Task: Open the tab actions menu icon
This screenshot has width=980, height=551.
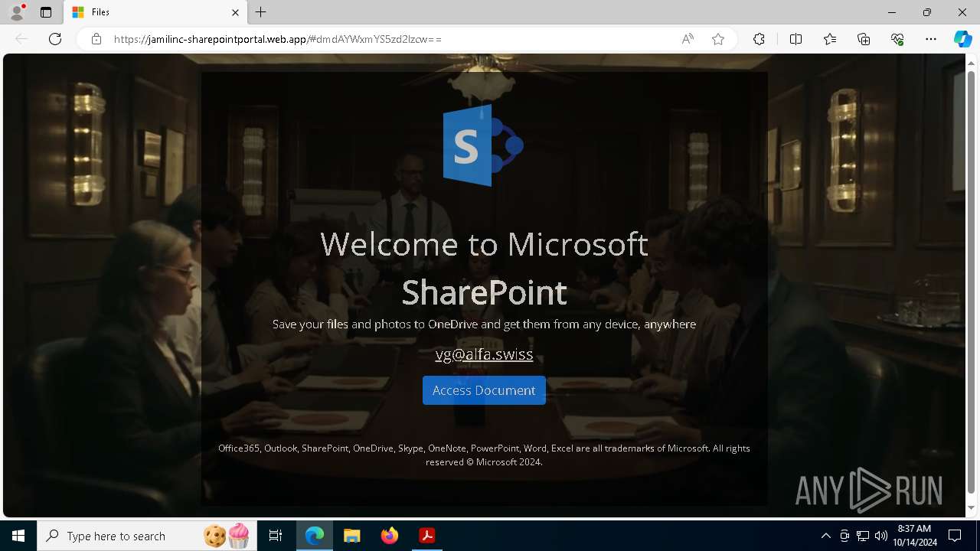Action: [x=46, y=12]
